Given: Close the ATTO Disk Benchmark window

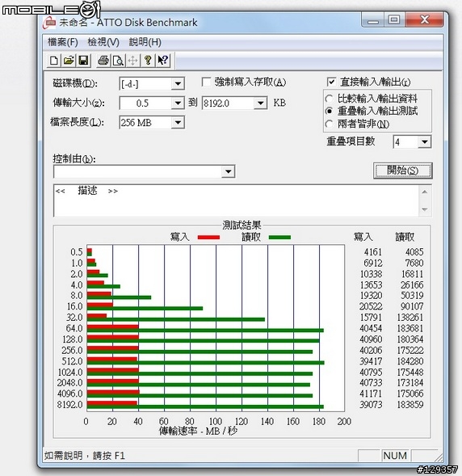Looking at the screenshot, I should click(425, 20).
